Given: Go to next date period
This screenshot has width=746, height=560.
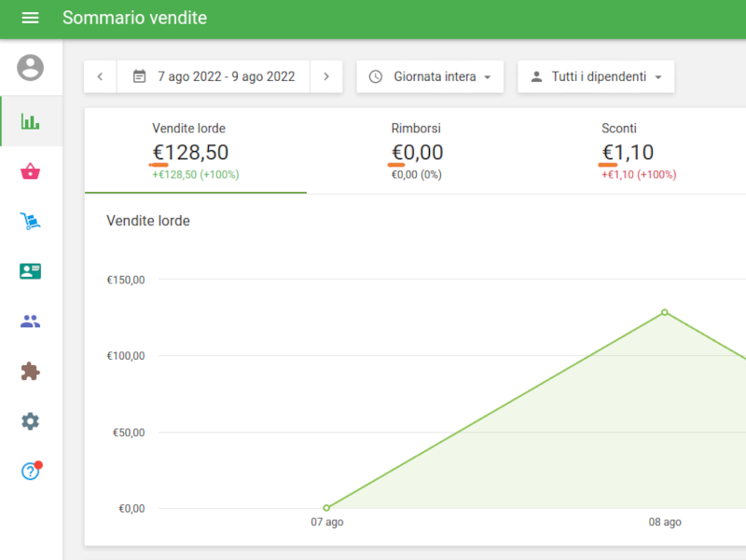Looking at the screenshot, I should click(x=326, y=76).
